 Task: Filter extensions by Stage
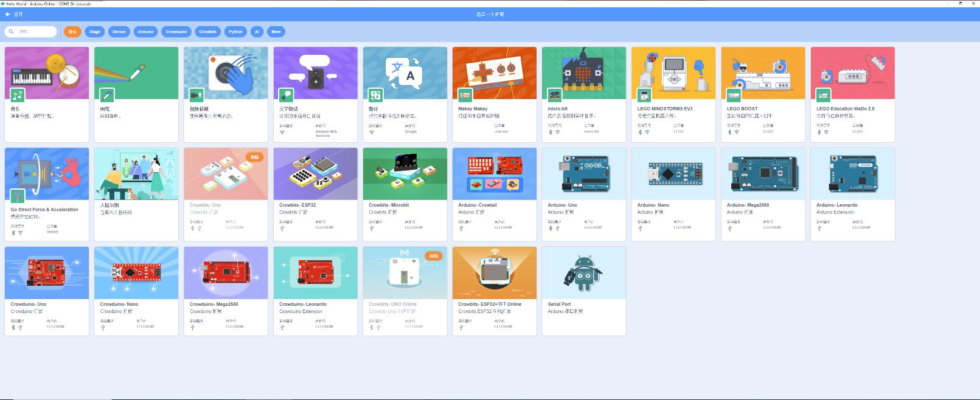[95, 32]
